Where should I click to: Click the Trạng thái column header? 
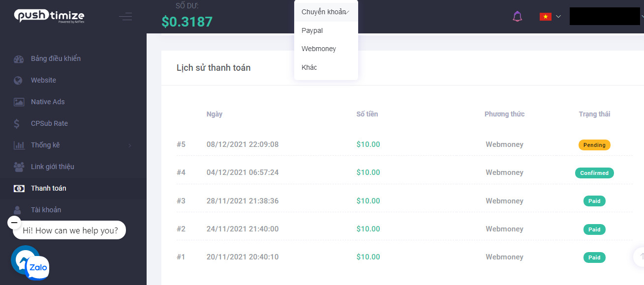tap(594, 114)
